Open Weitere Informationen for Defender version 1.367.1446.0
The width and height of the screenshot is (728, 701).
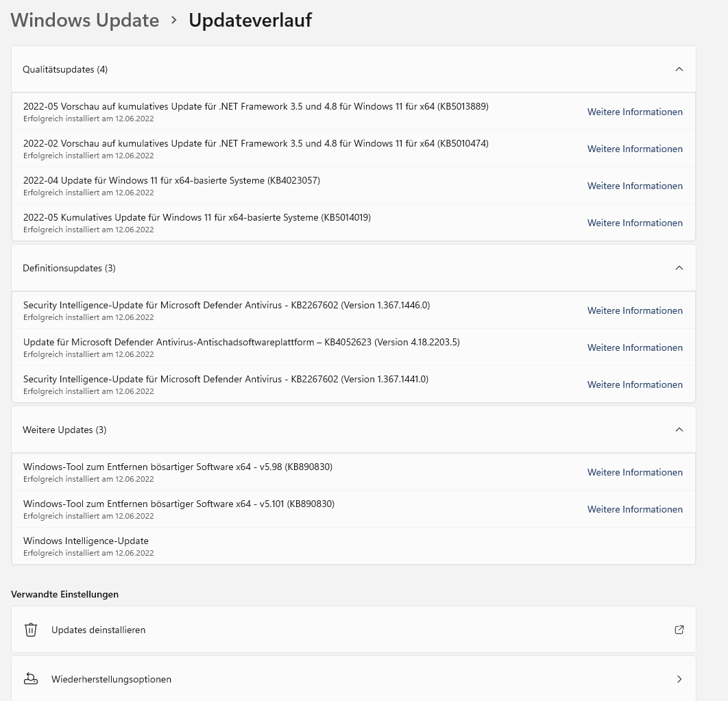tap(635, 310)
